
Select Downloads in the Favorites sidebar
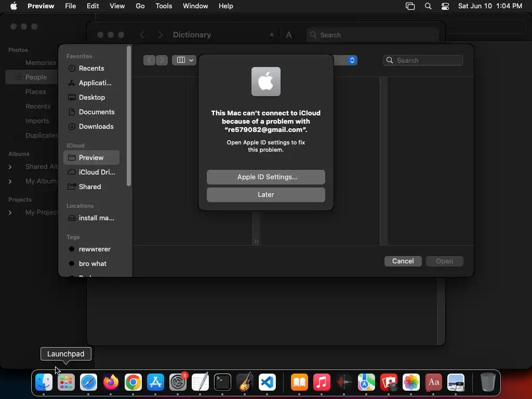(91, 127)
